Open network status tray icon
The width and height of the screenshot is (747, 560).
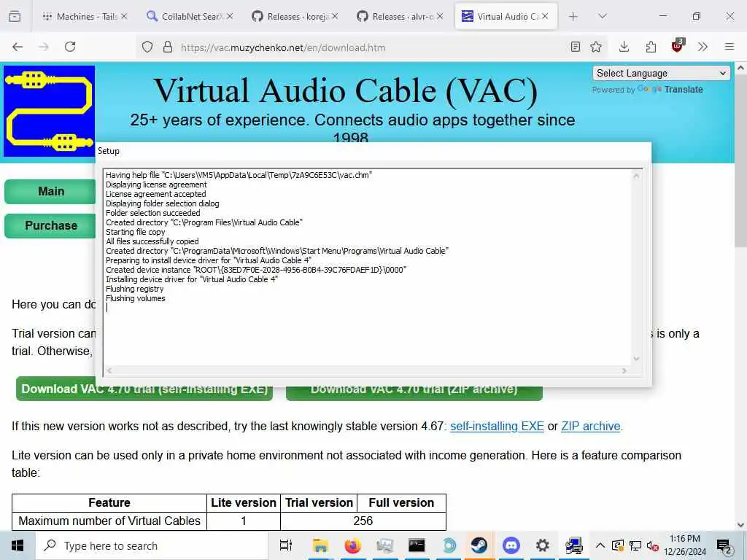click(x=635, y=545)
